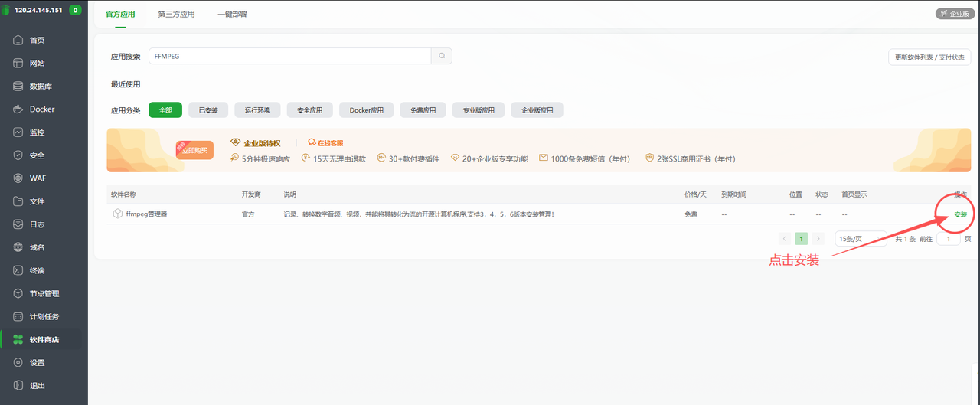This screenshot has width=980, height=405.
Task: Click the 5分钟极速响应 banner text
Action: pos(266,158)
